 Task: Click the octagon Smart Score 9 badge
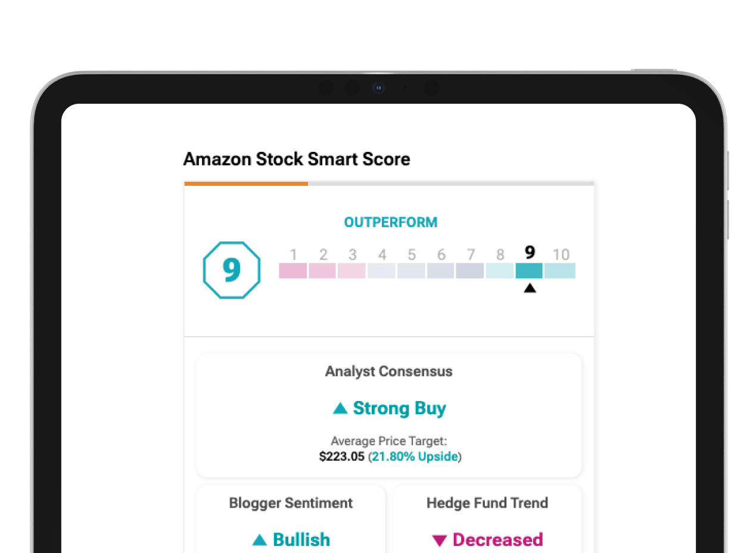232,270
